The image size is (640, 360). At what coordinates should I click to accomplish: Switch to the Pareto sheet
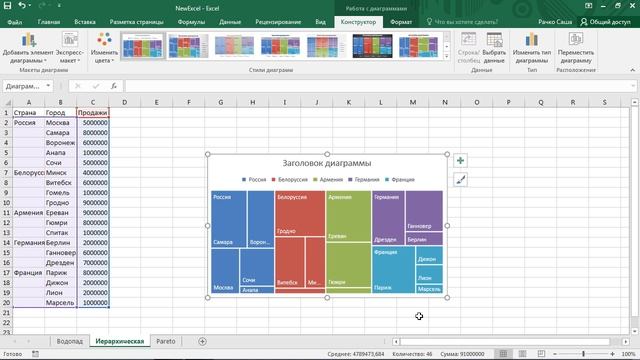click(166, 341)
